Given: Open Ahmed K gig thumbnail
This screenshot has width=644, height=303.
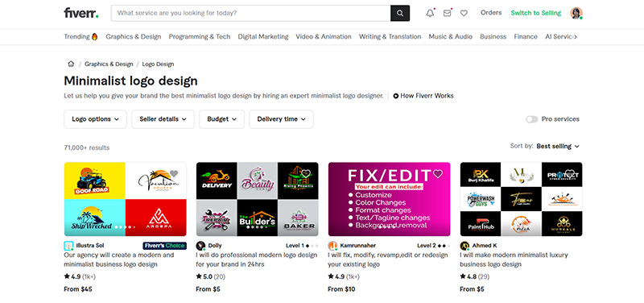Looking at the screenshot, I should point(521,199).
